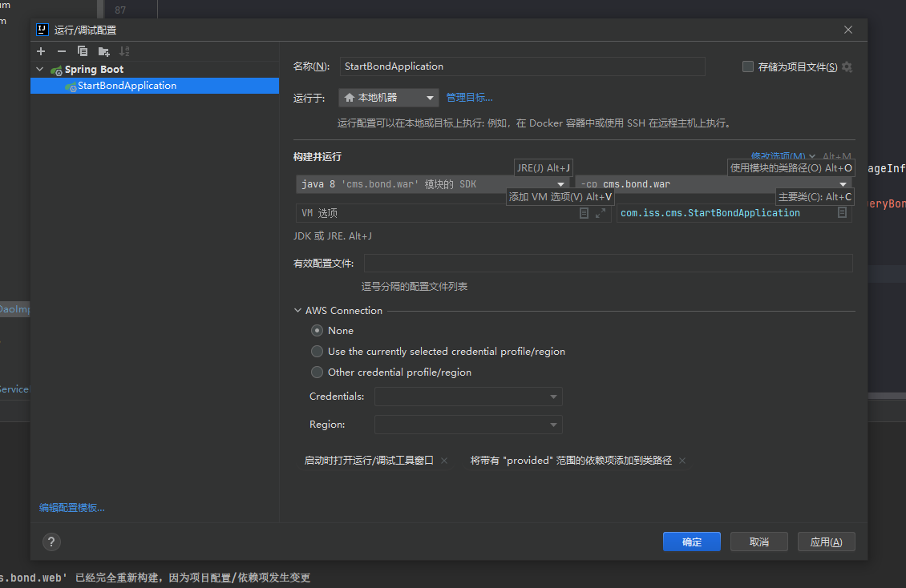Confirm changes with the 确定 button
Screen dimensions: 906x588
point(691,542)
